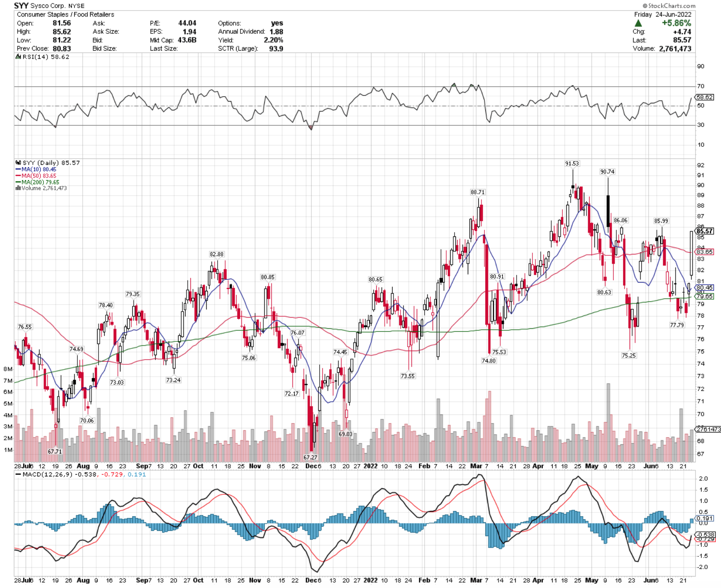Viewport: 721px width, 588px height.
Task: Click the volume legend icon and label
Action: [41, 188]
